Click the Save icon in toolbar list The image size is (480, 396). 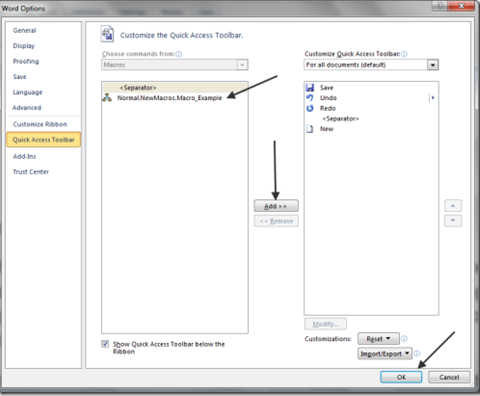click(x=310, y=88)
